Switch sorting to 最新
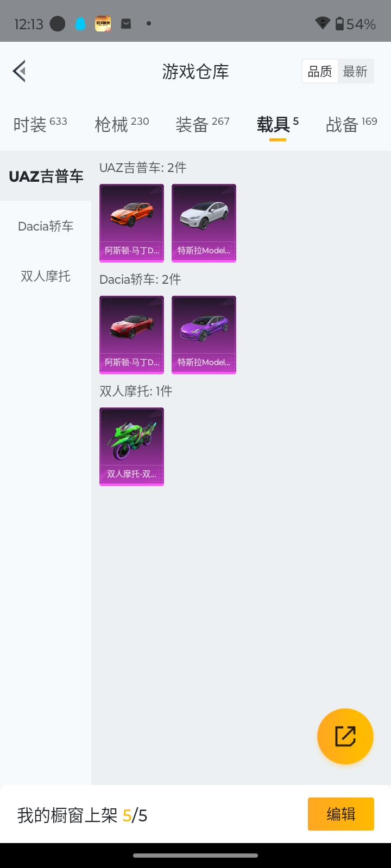This screenshot has width=391, height=868. coord(355,71)
